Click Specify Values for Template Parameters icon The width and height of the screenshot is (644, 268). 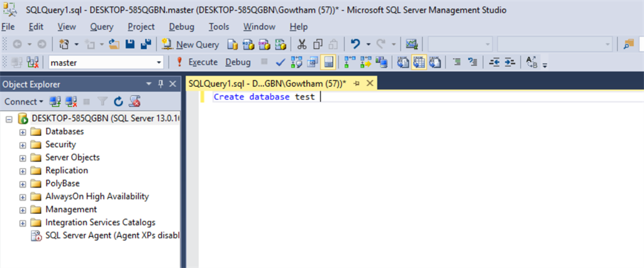point(532,62)
